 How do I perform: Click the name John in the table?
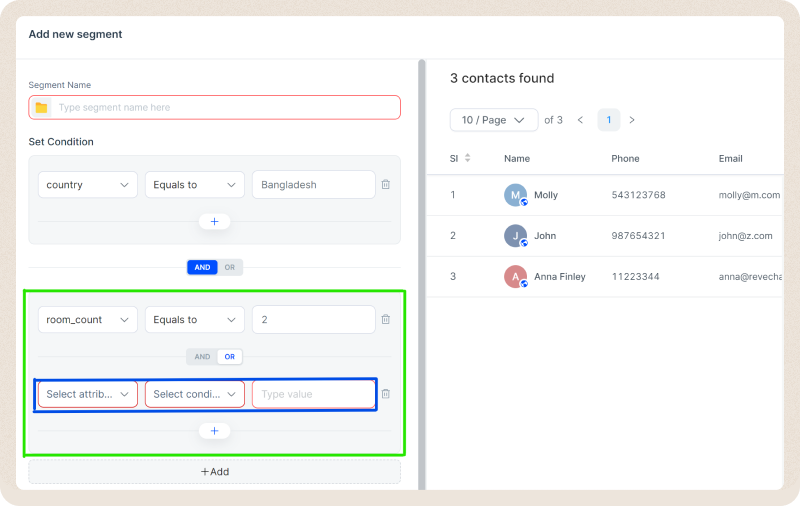pos(545,236)
